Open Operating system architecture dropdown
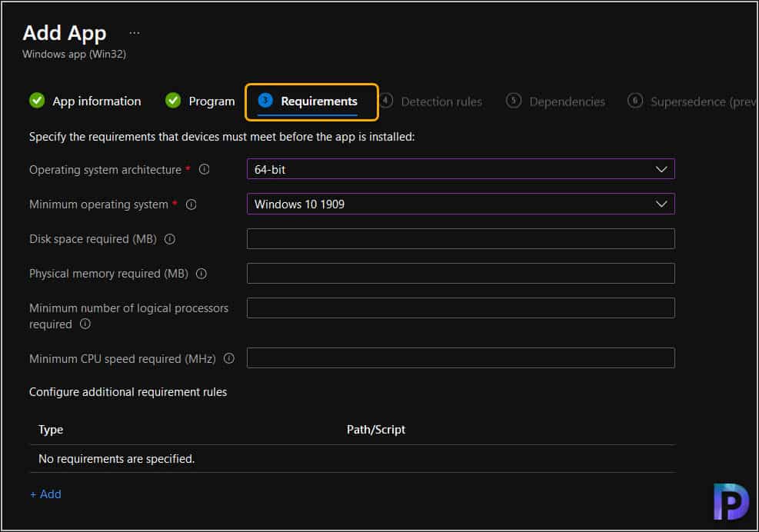This screenshot has height=532, width=759. click(x=461, y=169)
